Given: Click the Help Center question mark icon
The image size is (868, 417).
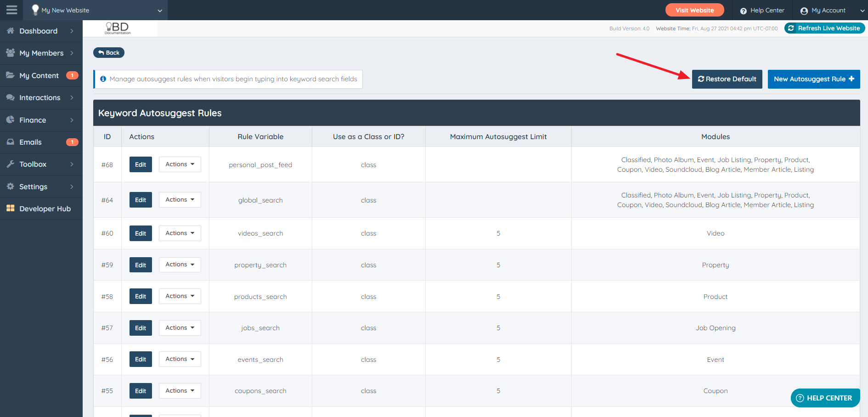Looking at the screenshot, I should pos(743,11).
